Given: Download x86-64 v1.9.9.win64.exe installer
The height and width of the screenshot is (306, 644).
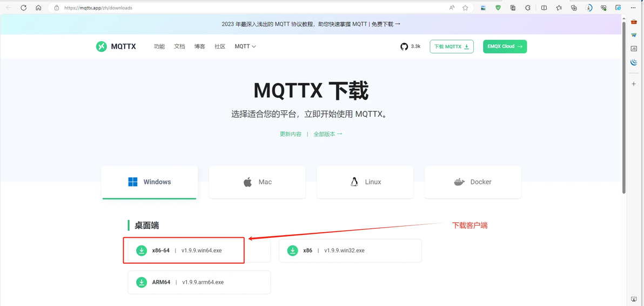Looking at the screenshot, I should point(199,250).
